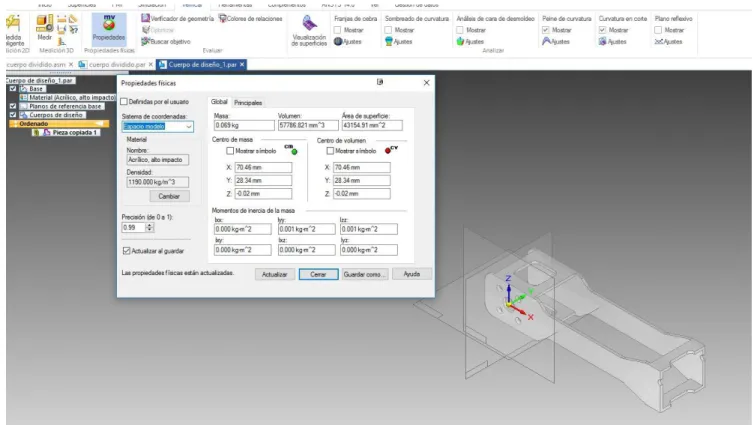Open Colores de relaciones

tap(250, 18)
